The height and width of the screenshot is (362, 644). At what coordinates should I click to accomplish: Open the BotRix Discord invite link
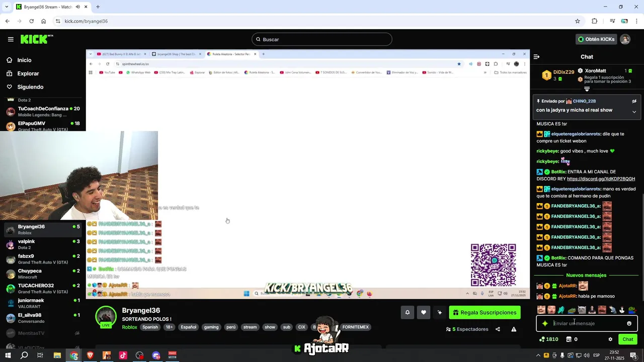[x=601, y=179]
